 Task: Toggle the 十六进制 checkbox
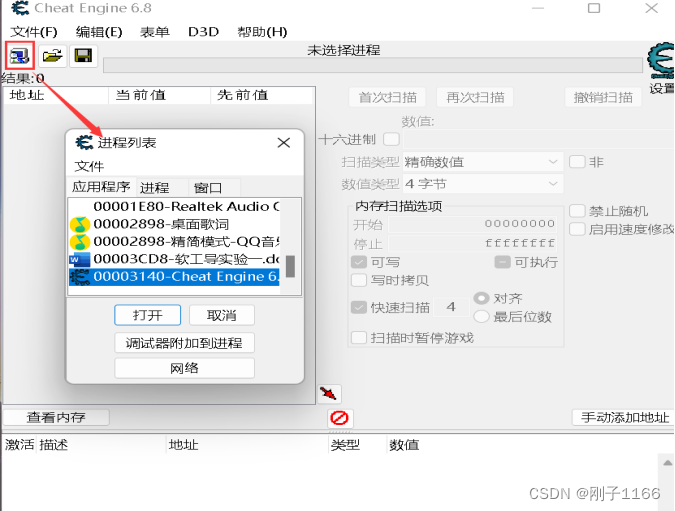[x=391, y=139]
